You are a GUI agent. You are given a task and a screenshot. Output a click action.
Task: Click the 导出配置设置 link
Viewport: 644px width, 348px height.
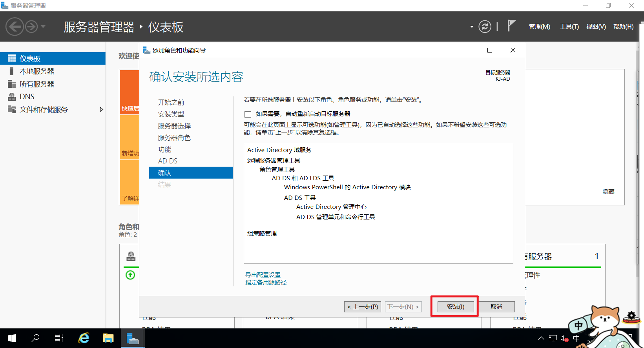click(263, 275)
